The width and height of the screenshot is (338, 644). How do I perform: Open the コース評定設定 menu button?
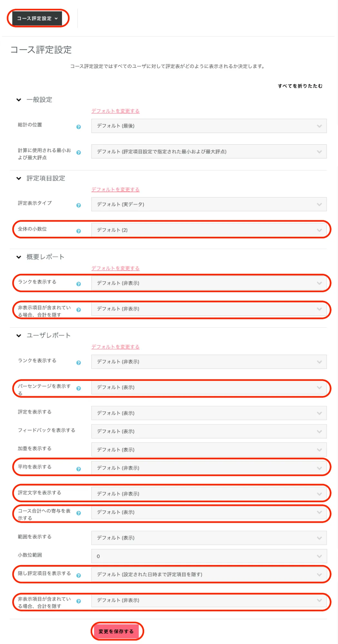37,18
